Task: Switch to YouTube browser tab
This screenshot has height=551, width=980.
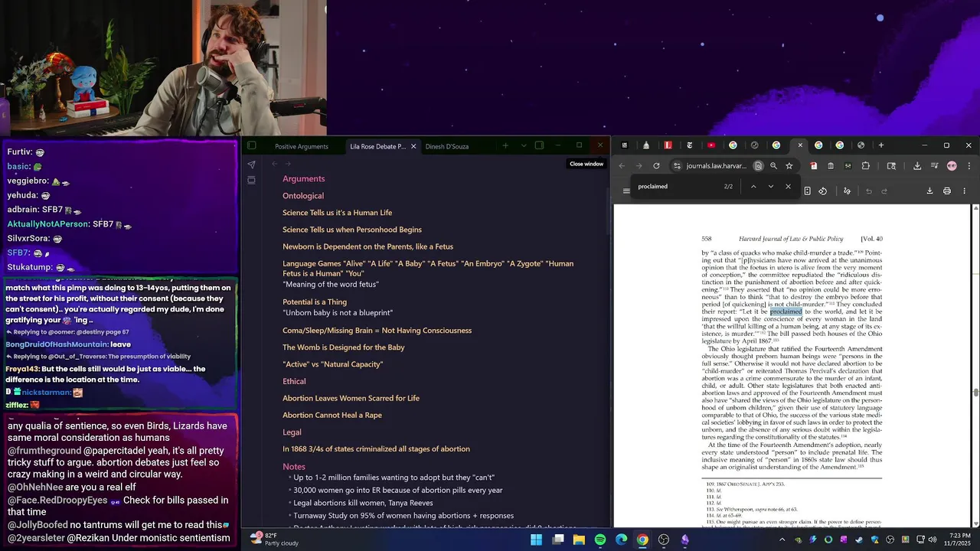Action: (x=711, y=145)
